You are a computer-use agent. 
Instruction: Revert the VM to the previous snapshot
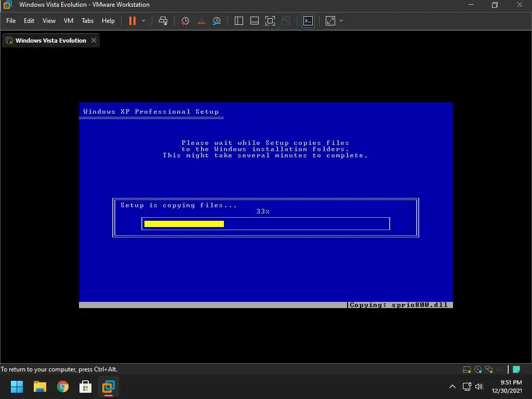coord(201,21)
